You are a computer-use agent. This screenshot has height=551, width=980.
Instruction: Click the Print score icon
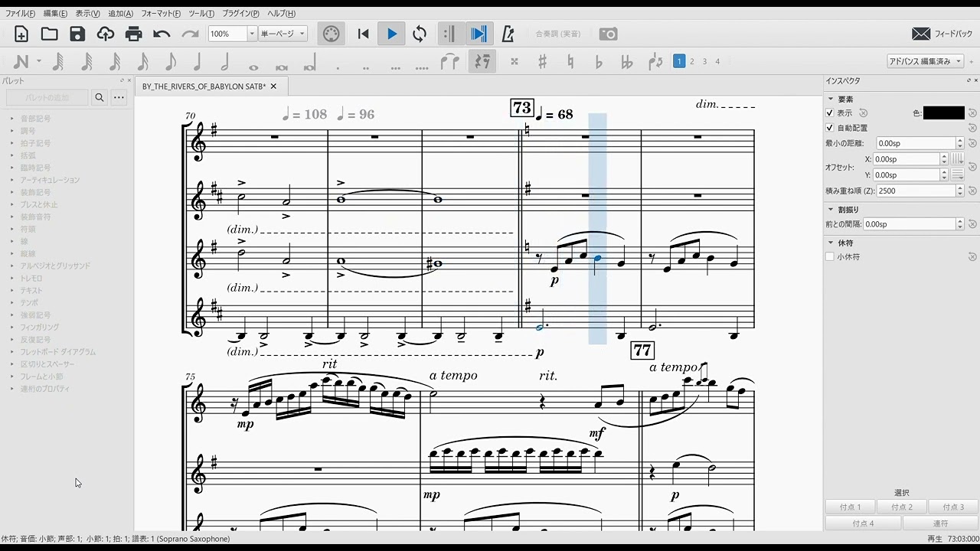133,34
